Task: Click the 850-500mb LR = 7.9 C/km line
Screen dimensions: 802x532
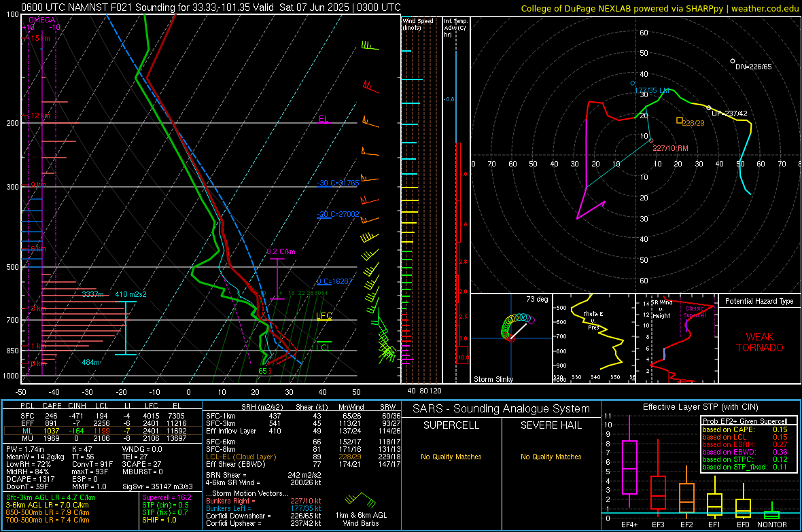Action: [x=48, y=512]
